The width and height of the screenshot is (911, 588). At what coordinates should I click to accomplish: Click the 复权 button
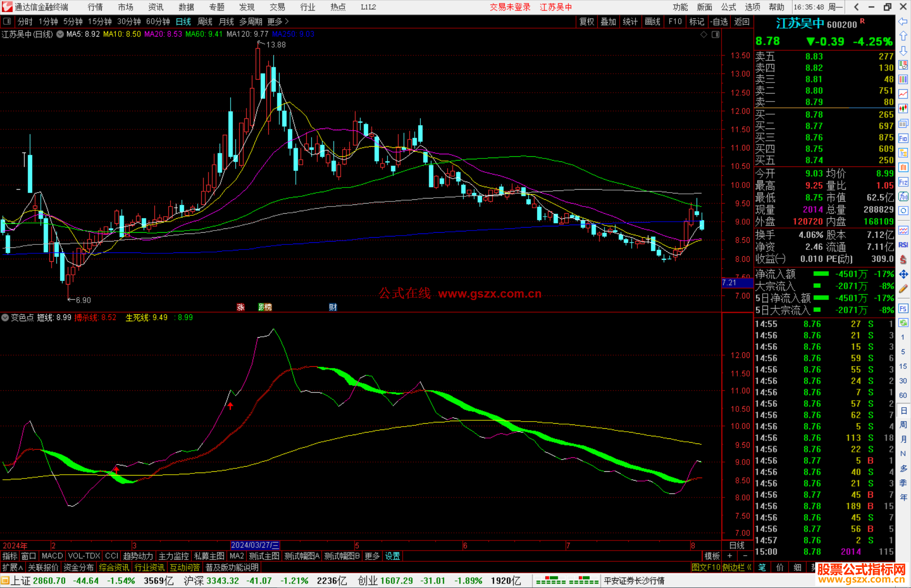point(587,21)
